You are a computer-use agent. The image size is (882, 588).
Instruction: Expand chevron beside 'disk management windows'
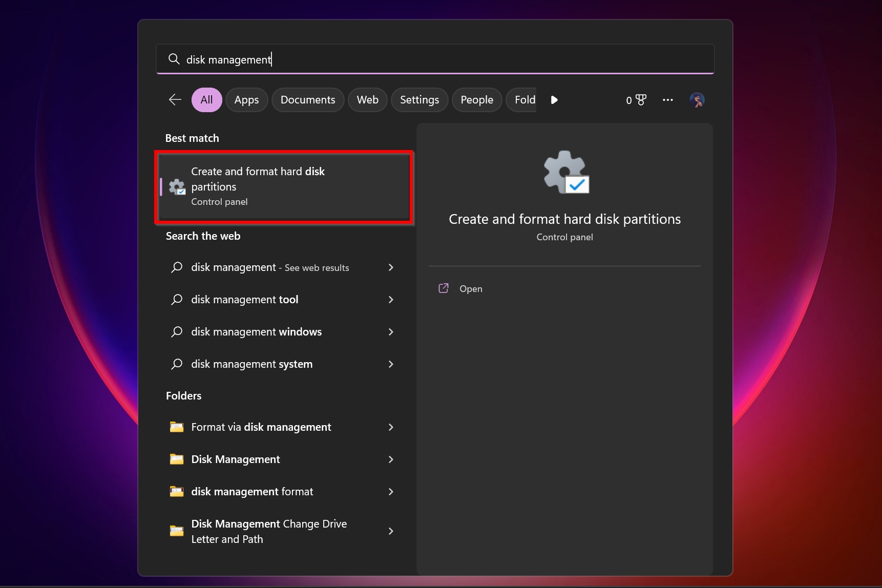(391, 332)
